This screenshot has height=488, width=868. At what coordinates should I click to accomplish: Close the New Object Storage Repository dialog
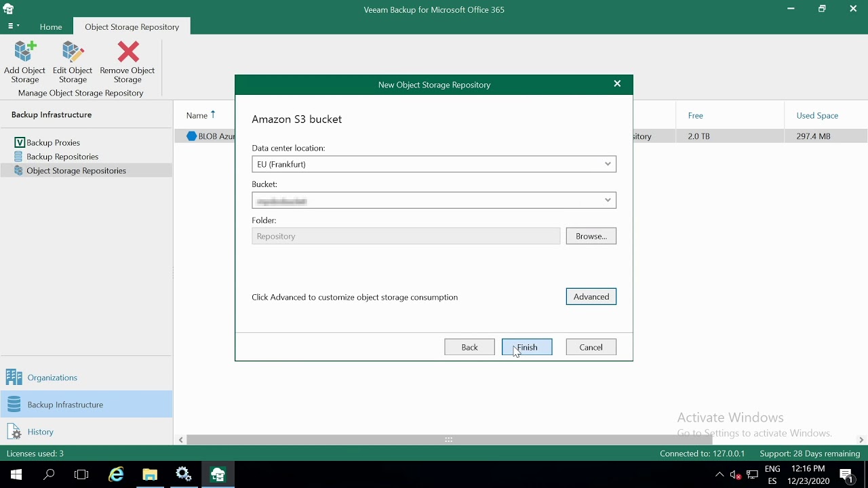pyautogui.click(x=617, y=84)
